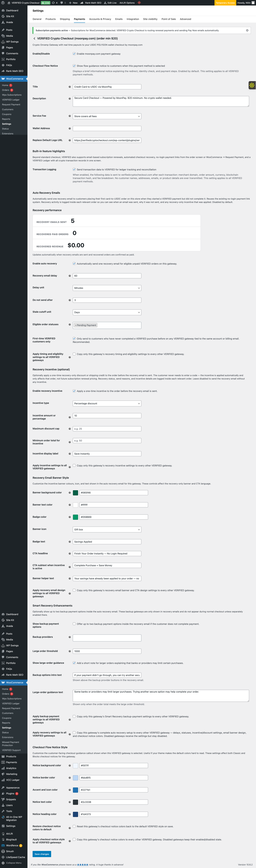Click the Banner background color swatch
This screenshot has width=256, height=868.
click(76, 492)
